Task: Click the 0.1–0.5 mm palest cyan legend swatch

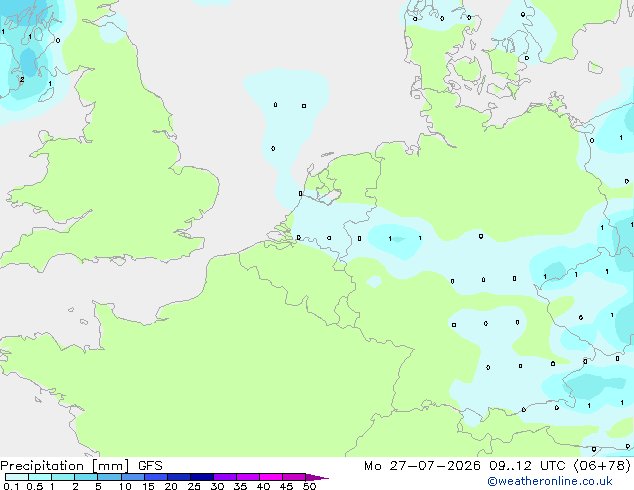Action: (17, 477)
